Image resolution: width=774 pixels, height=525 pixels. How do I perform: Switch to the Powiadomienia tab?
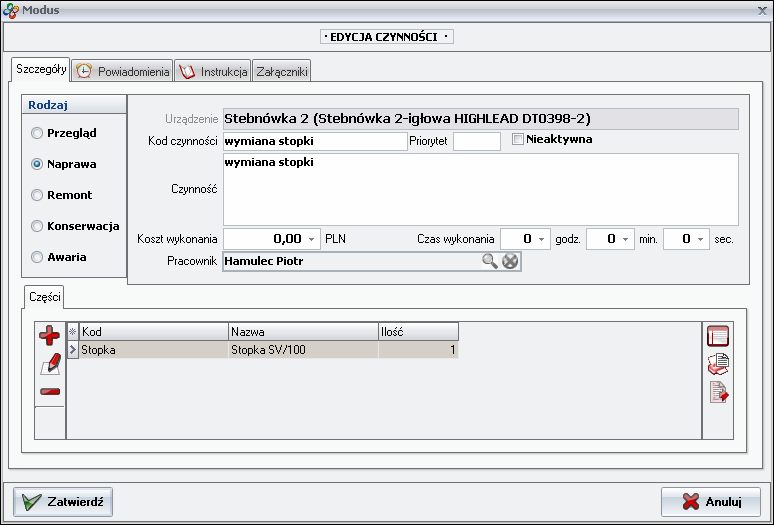[x=123, y=72]
